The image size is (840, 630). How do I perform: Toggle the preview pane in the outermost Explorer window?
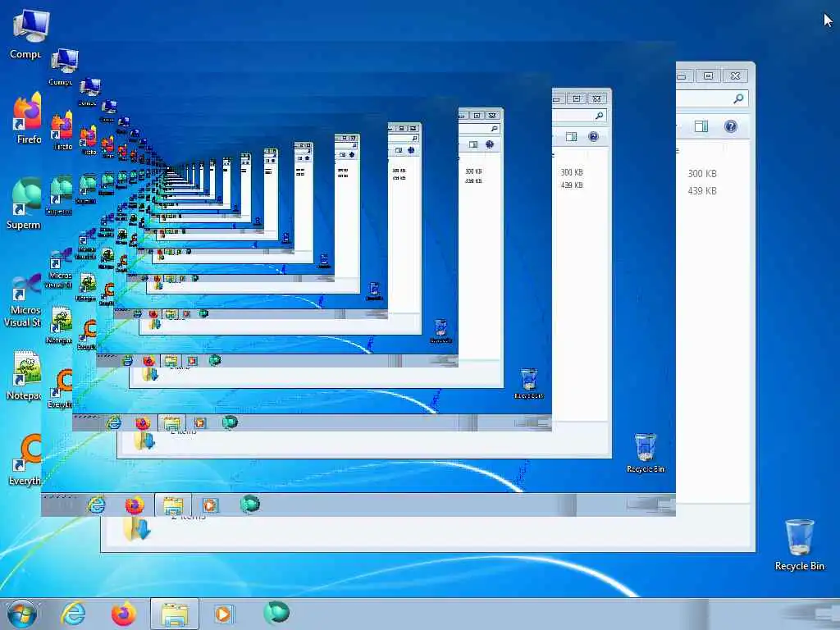coord(701,126)
